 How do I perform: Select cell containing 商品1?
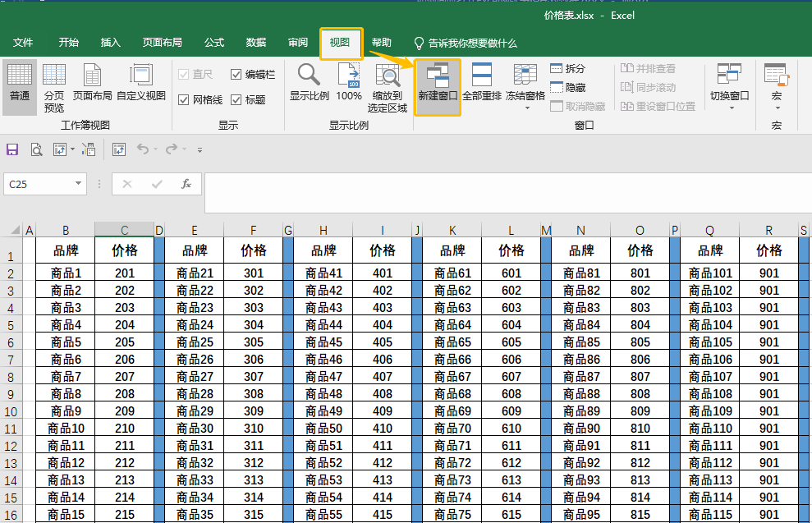[x=66, y=273]
